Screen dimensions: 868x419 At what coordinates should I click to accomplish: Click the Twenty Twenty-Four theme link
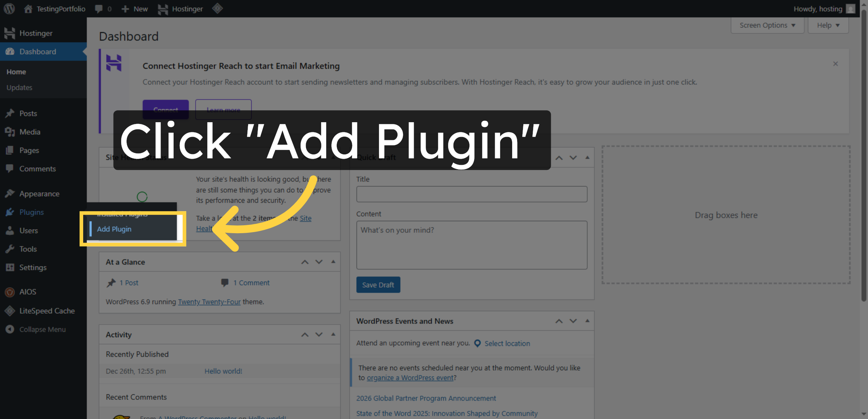(x=209, y=302)
